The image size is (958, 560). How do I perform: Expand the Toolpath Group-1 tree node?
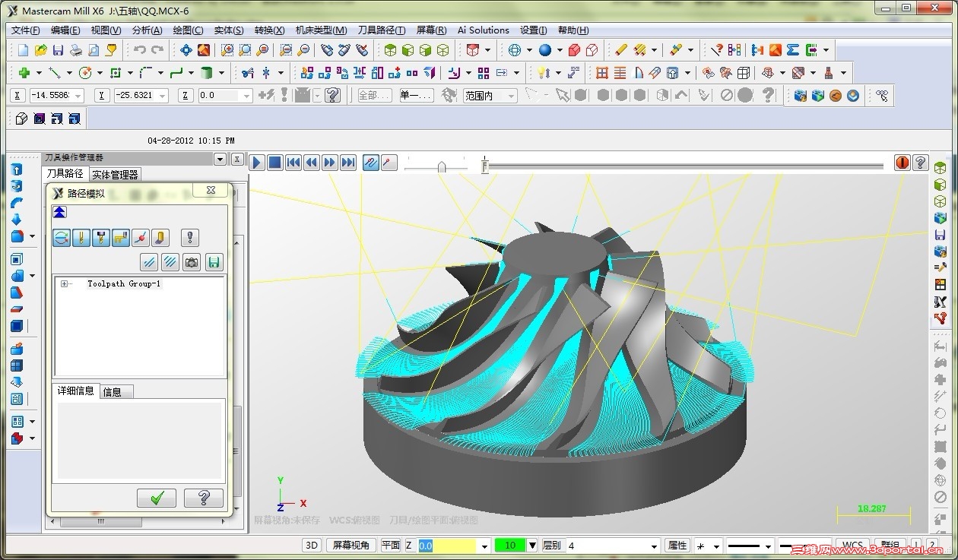point(65,284)
